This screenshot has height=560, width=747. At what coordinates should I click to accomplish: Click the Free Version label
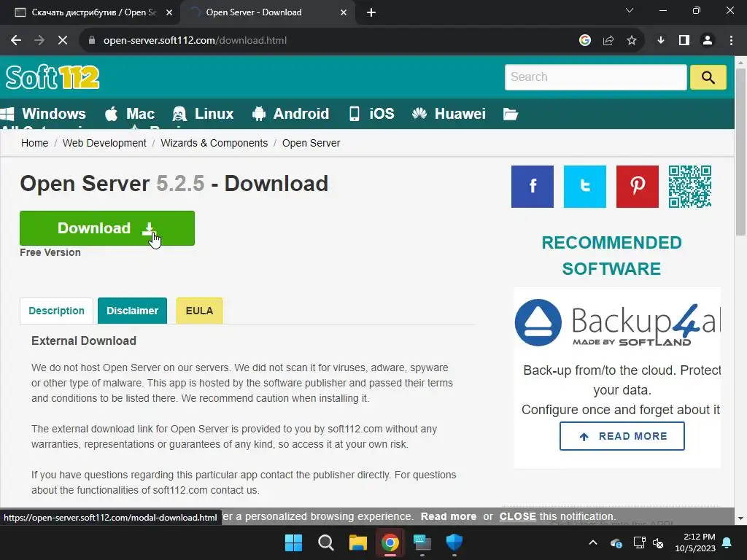(50, 253)
